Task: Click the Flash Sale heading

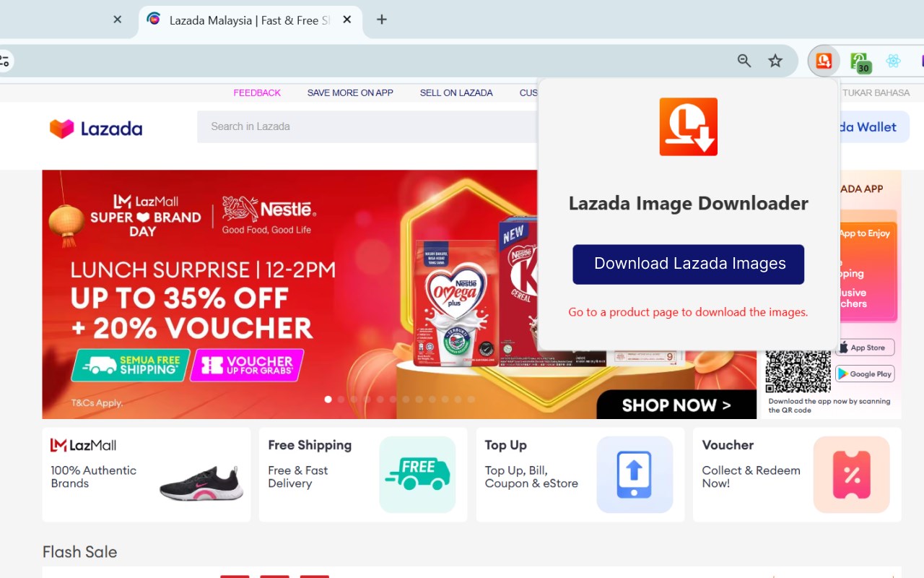Action: tap(79, 552)
